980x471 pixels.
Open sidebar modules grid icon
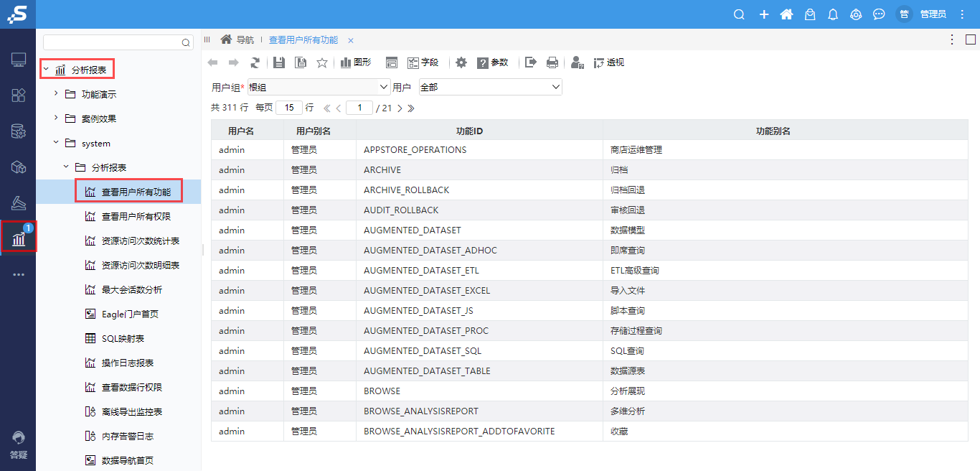point(19,95)
